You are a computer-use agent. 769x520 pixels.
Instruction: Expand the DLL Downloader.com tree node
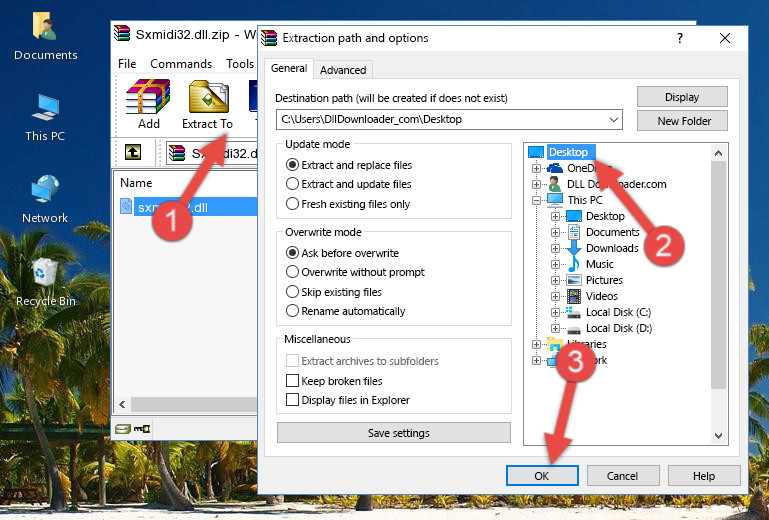click(537, 184)
